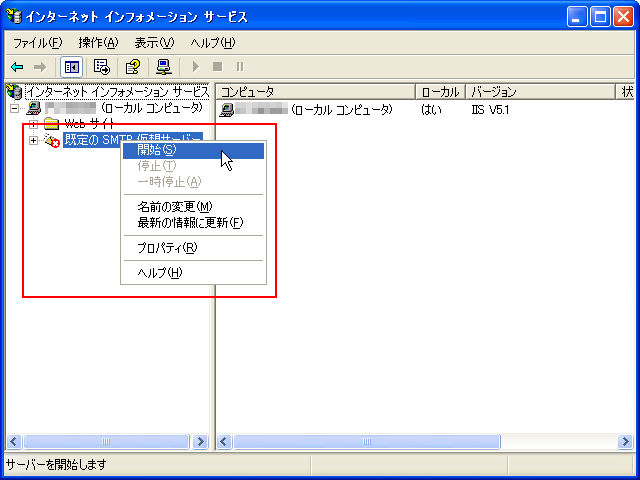Click right arrow of left pane horizontal scrollbar
Screen dimensions: 640x480
pyautogui.click(x=200, y=441)
